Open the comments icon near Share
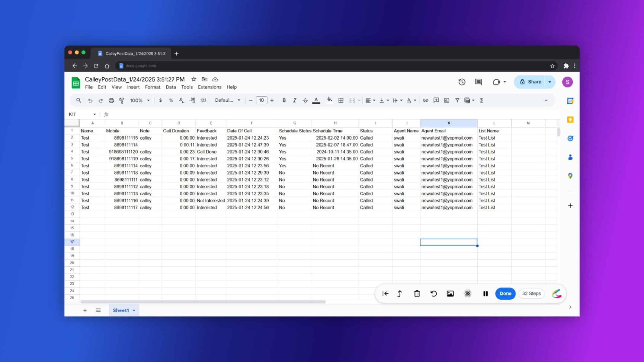 [478, 82]
